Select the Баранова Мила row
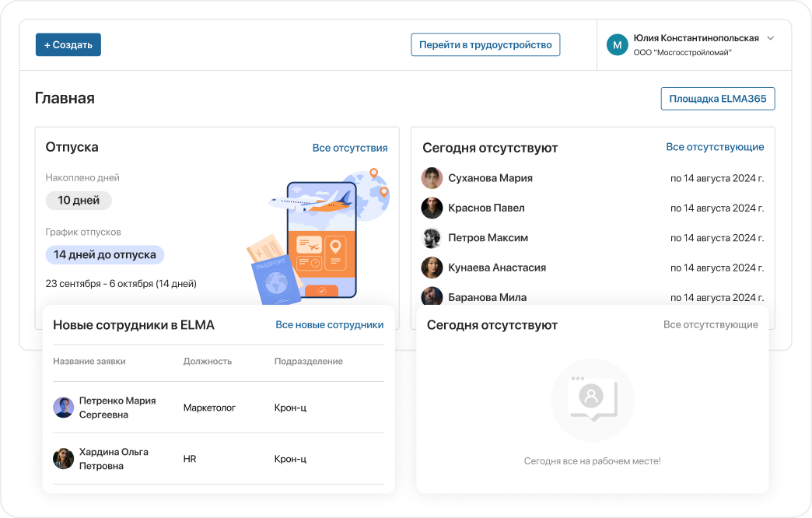This screenshot has width=812, height=518. click(x=592, y=297)
